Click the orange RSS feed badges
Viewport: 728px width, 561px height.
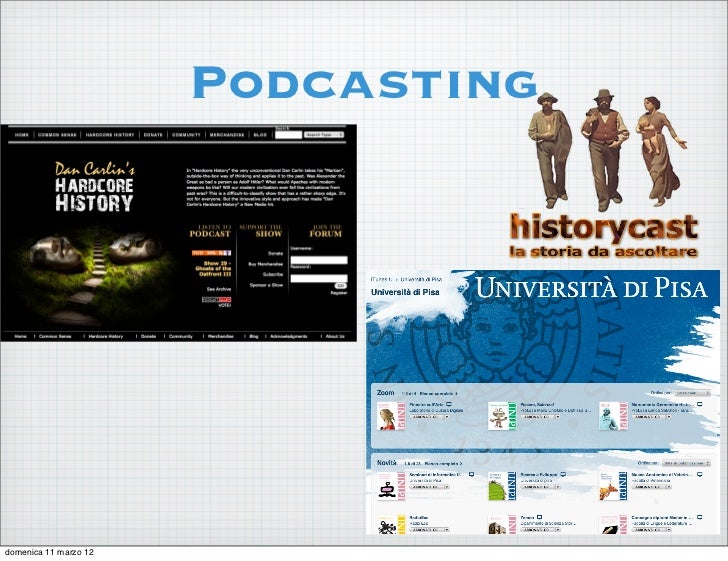211,253
